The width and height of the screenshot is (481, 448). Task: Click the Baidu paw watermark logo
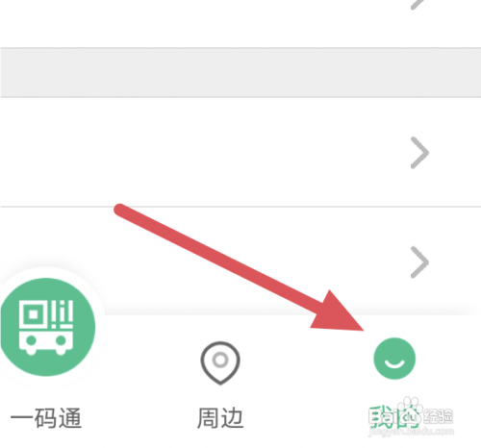coord(411,411)
